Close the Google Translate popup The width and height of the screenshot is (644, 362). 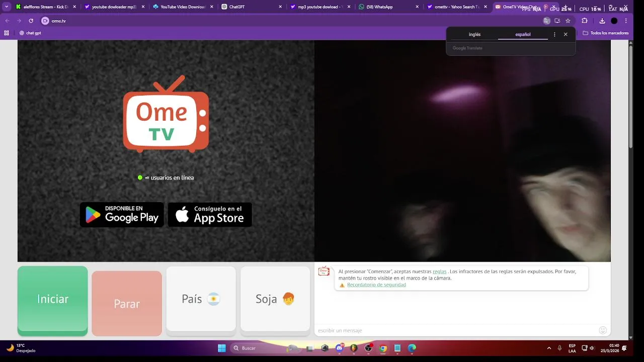(566, 35)
